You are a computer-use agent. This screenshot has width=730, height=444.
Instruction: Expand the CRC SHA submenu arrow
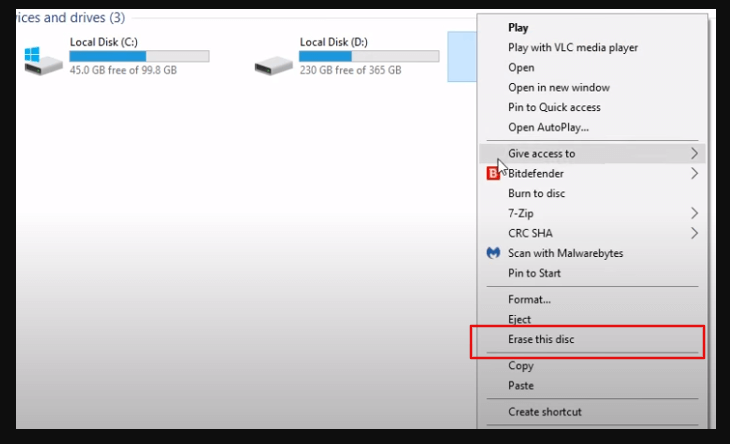(x=694, y=233)
